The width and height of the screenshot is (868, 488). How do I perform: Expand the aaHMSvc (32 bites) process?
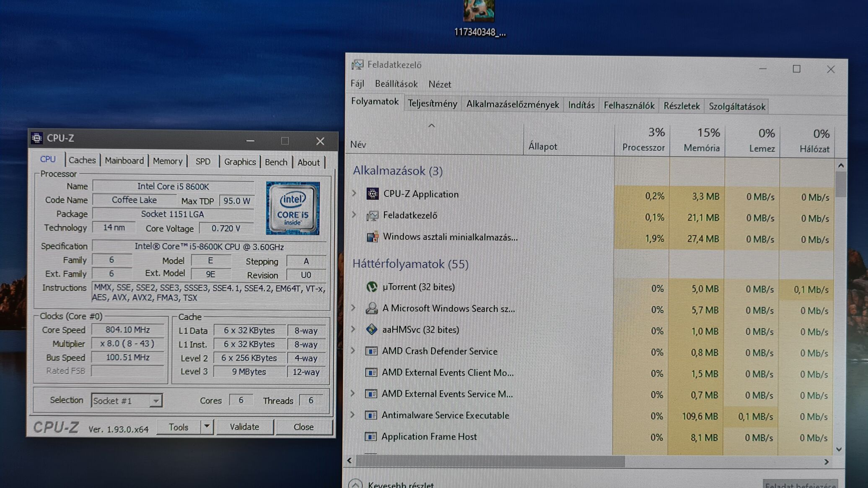[353, 329]
